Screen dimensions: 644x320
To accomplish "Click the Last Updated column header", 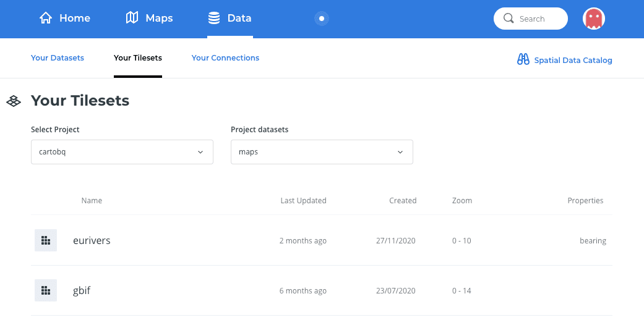I will [x=303, y=201].
